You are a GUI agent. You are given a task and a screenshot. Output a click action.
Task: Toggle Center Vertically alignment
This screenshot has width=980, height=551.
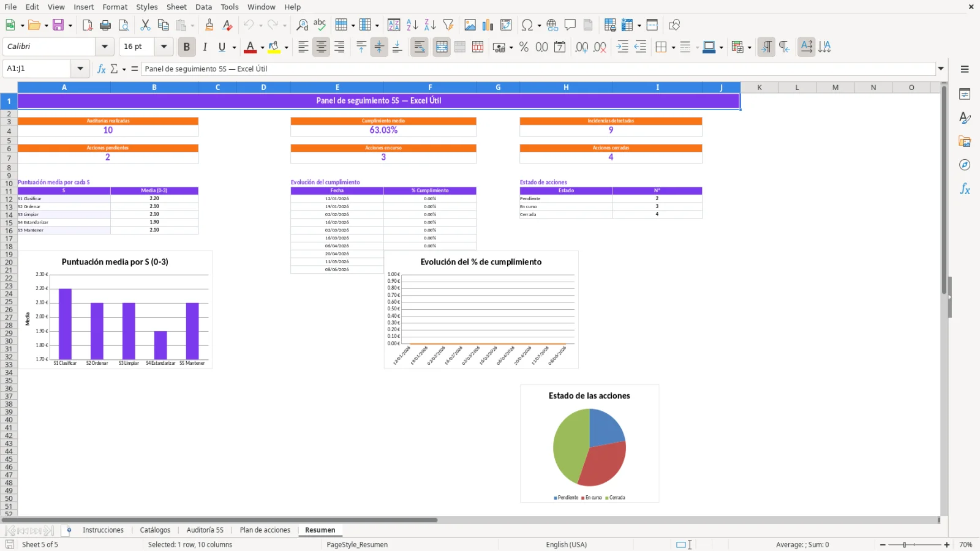click(379, 47)
